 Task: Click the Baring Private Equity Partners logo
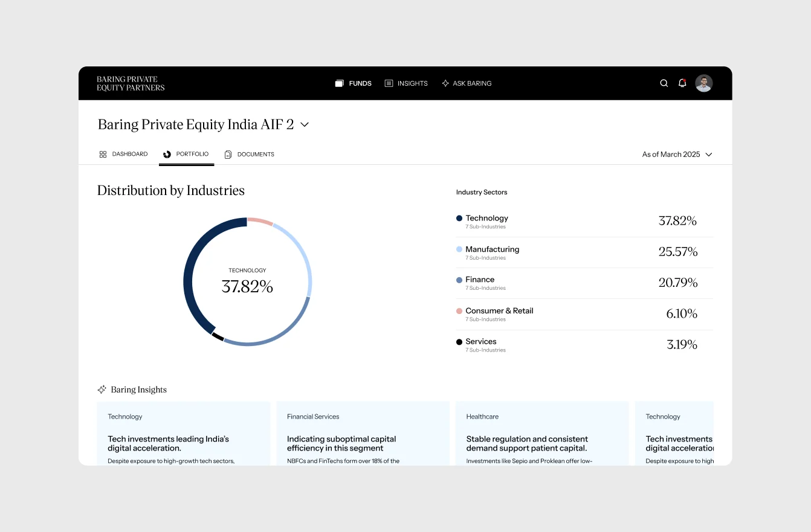(x=131, y=83)
